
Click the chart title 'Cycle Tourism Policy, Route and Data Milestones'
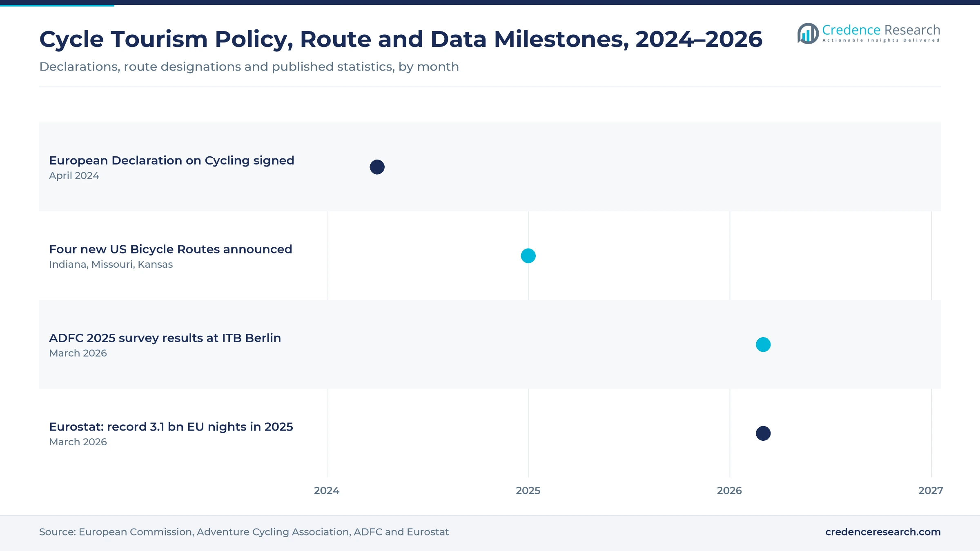[x=401, y=39]
